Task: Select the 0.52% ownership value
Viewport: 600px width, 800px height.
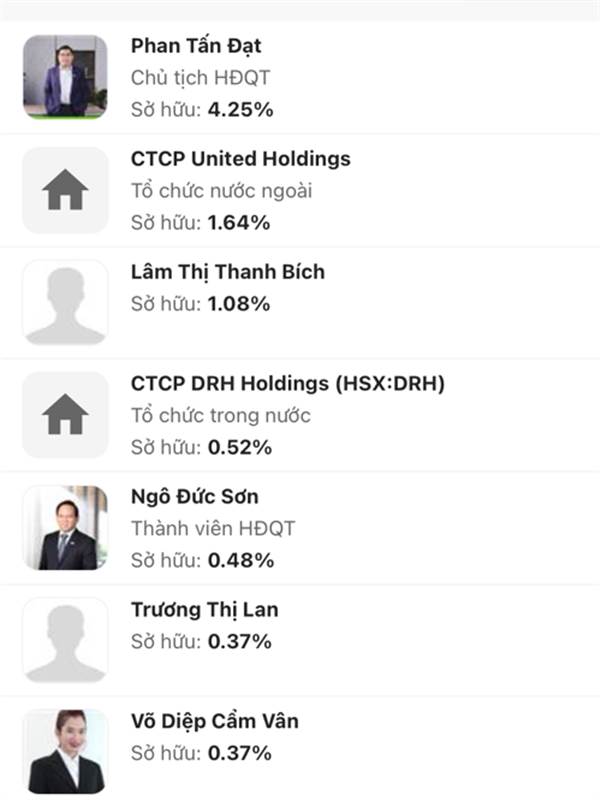Action: (240, 447)
